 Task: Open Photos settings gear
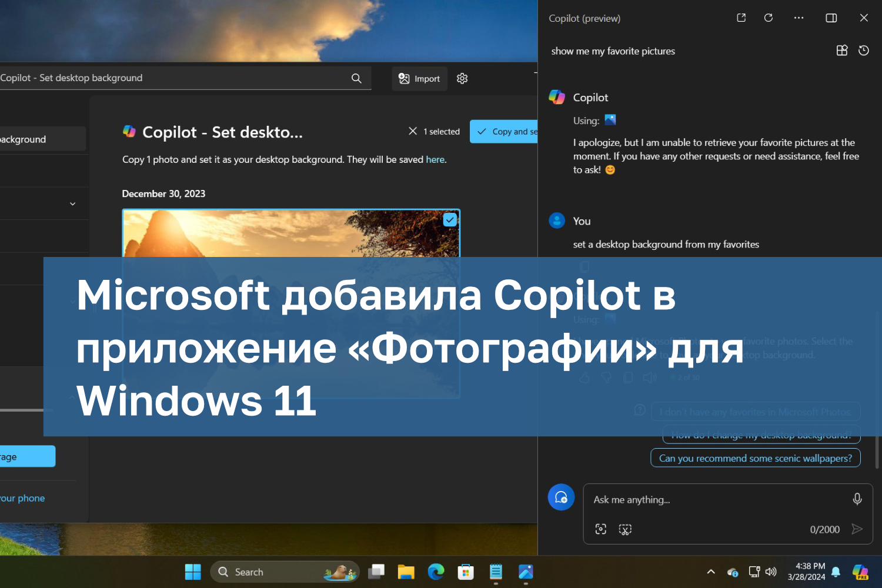462,78
